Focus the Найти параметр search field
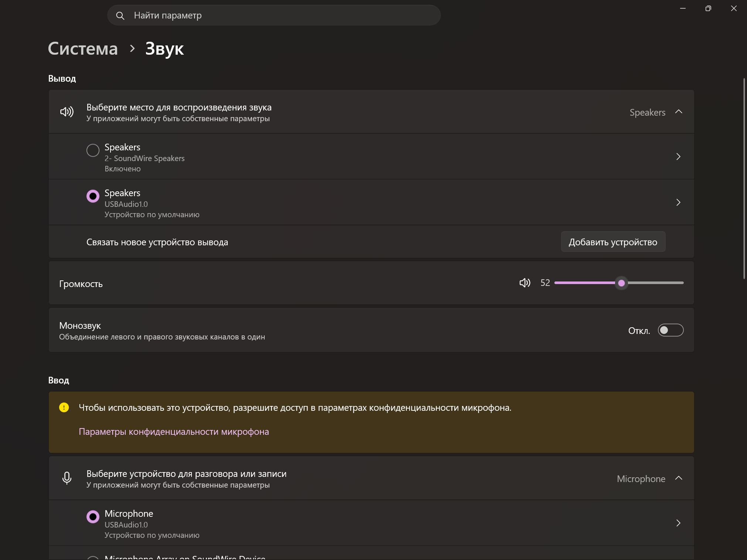Image resolution: width=747 pixels, height=560 pixels. (274, 16)
